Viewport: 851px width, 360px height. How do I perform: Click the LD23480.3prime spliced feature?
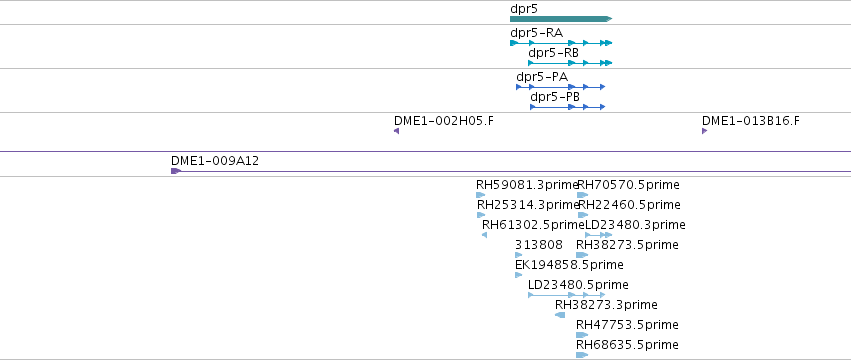coord(599,235)
